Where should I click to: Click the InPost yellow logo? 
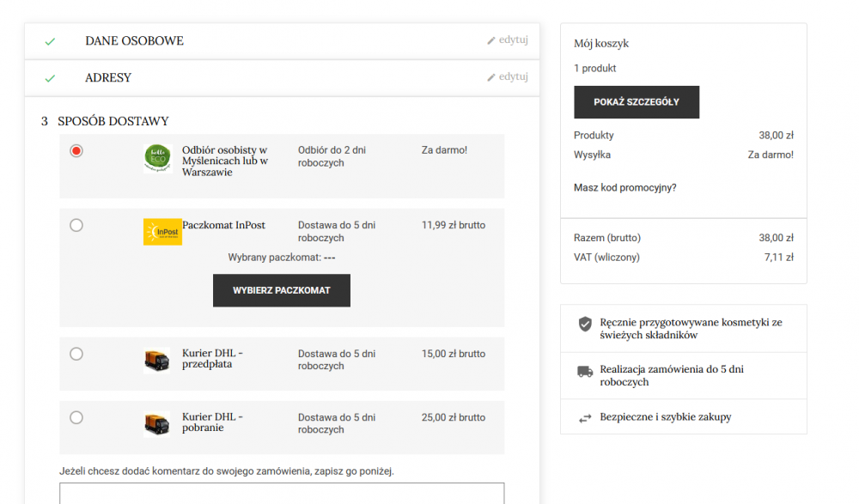[x=162, y=232]
